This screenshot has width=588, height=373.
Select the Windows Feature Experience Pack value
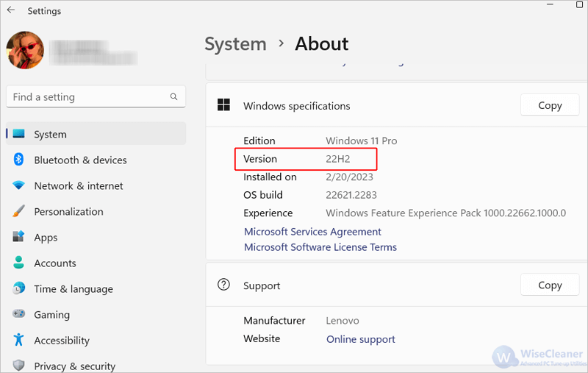(446, 213)
